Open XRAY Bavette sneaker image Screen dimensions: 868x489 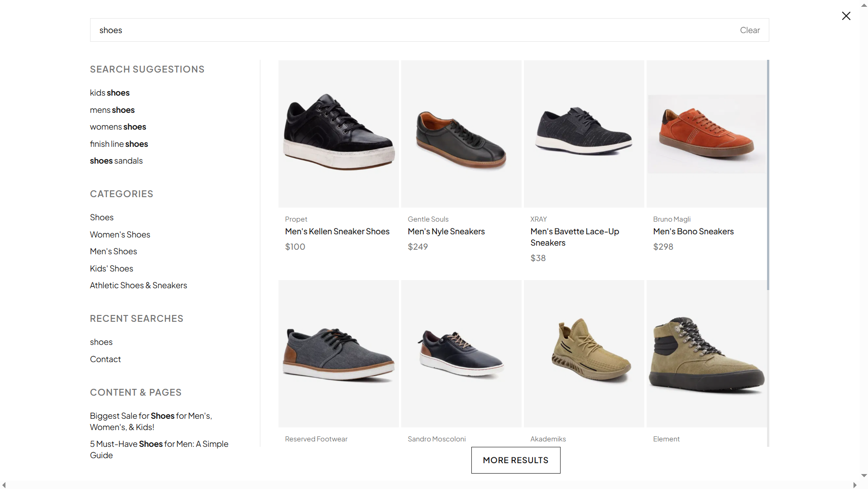[x=584, y=134]
